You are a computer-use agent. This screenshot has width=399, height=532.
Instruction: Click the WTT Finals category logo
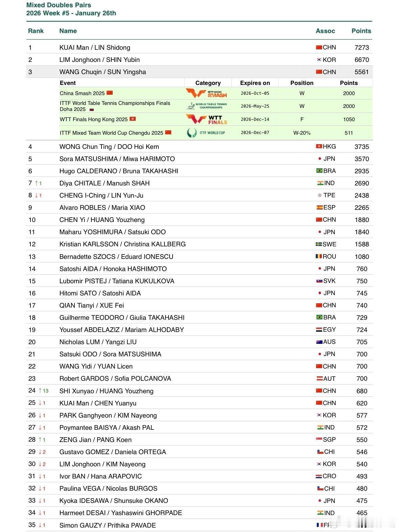click(206, 119)
